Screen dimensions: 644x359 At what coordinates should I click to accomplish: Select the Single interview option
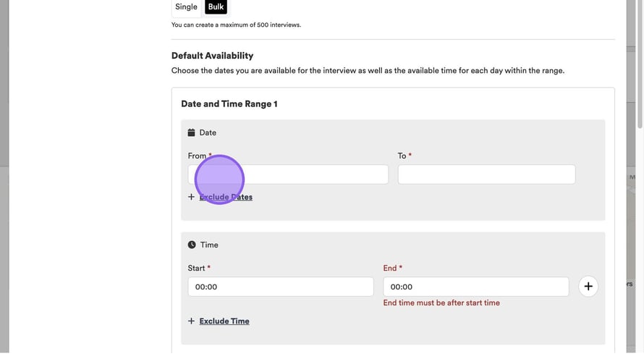(x=186, y=7)
